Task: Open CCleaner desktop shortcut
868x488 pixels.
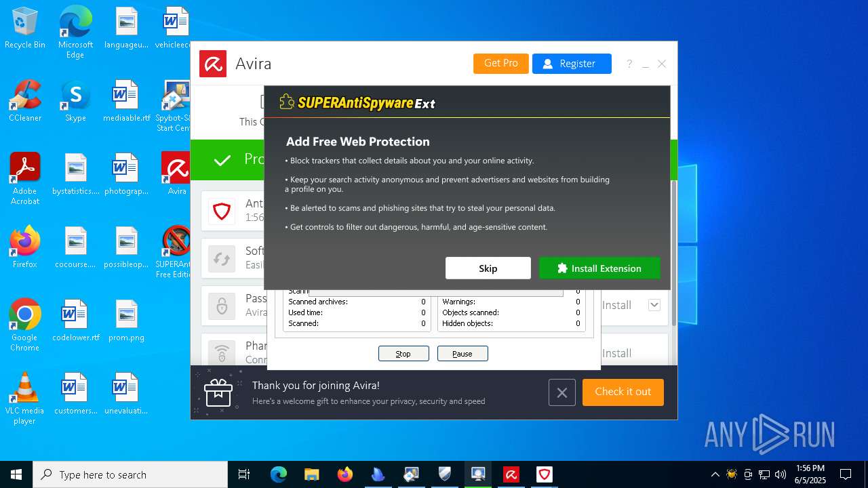Action: point(25,101)
